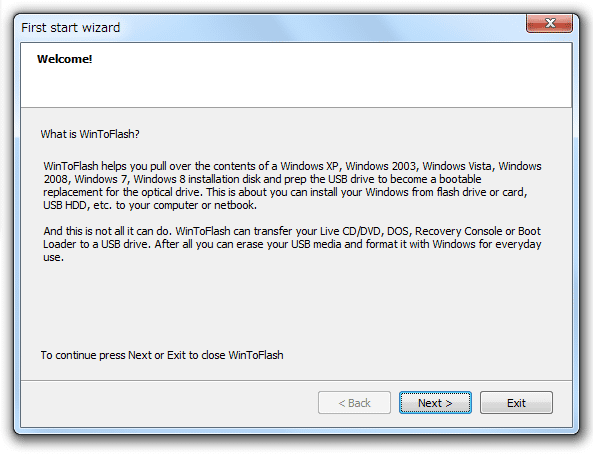Click the 'First start wizard' title bar text
Viewport: 593px width, 455px height.
71,28
